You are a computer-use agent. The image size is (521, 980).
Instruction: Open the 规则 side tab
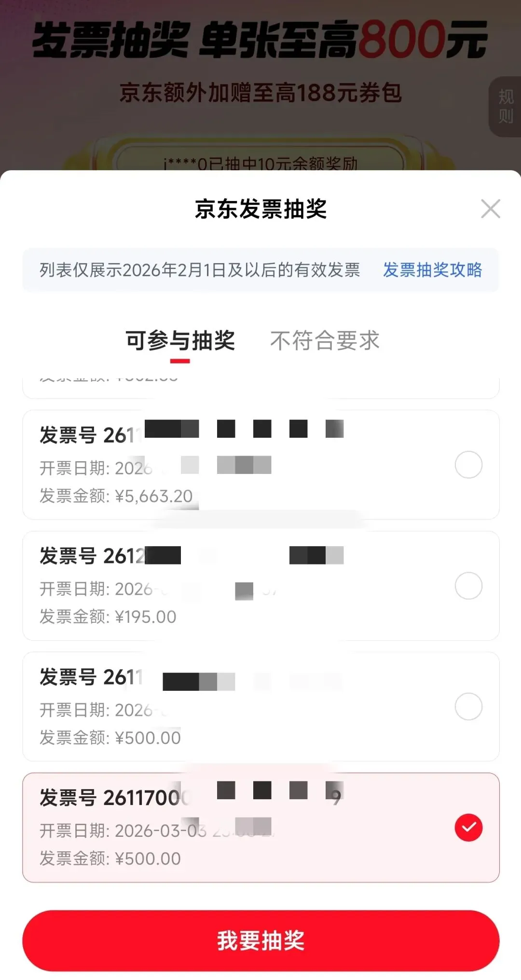505,107
